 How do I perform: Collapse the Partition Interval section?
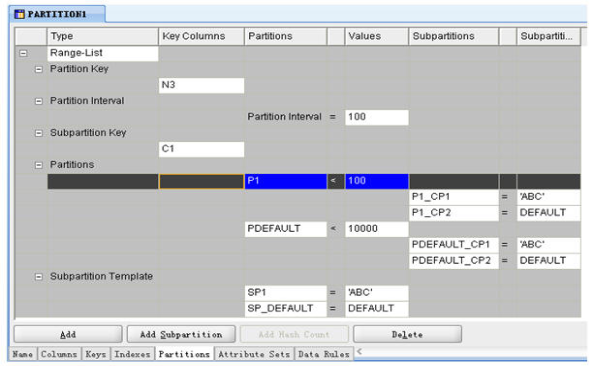tap(39, 101)
